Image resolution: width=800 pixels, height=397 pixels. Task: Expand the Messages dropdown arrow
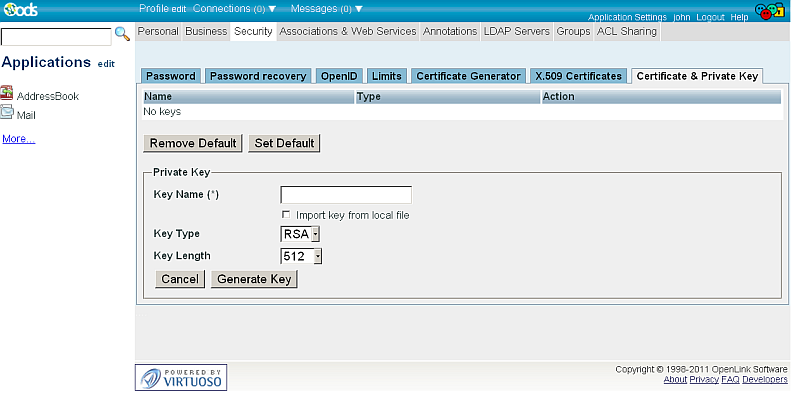[x=359, y=9]
